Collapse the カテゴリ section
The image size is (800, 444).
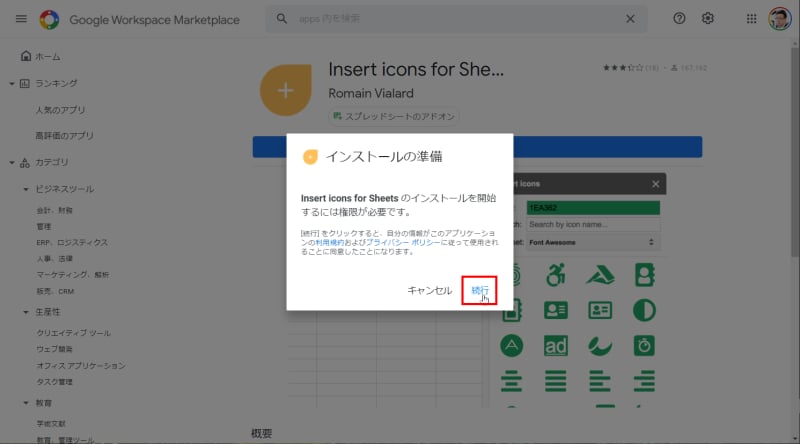[x=12, y=162]
